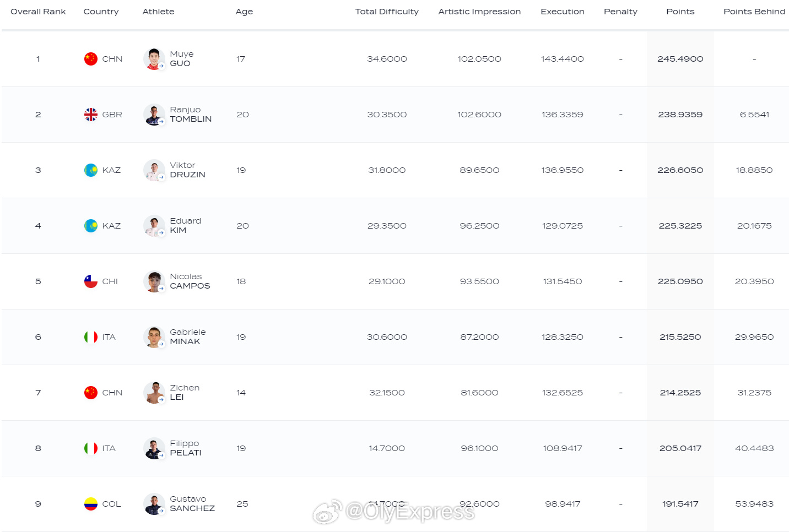Image resolution: width=789 pixels, height=532 pixels.
Task: Open Eduard Kim's profile photo
Action: click(154, 226)
